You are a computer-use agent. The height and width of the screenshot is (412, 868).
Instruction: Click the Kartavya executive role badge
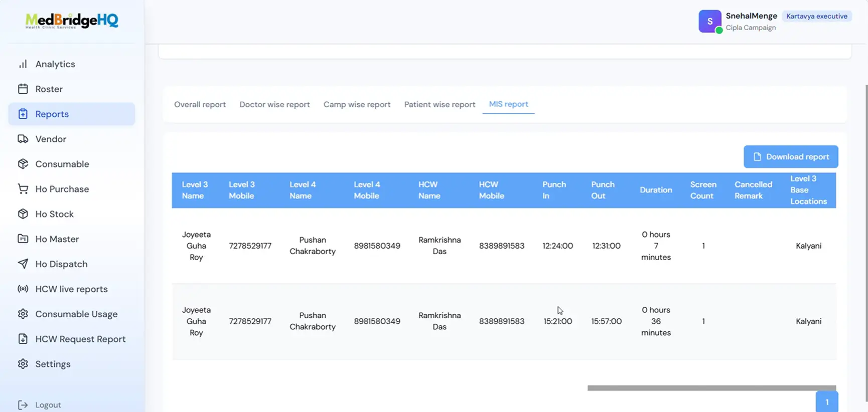click(817, 16)
